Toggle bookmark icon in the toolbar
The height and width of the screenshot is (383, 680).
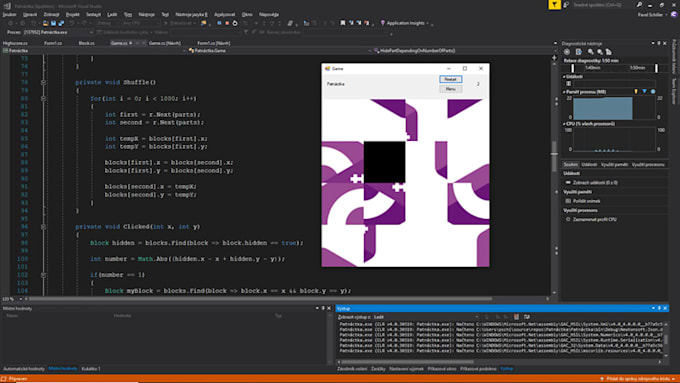click(343, 23)
